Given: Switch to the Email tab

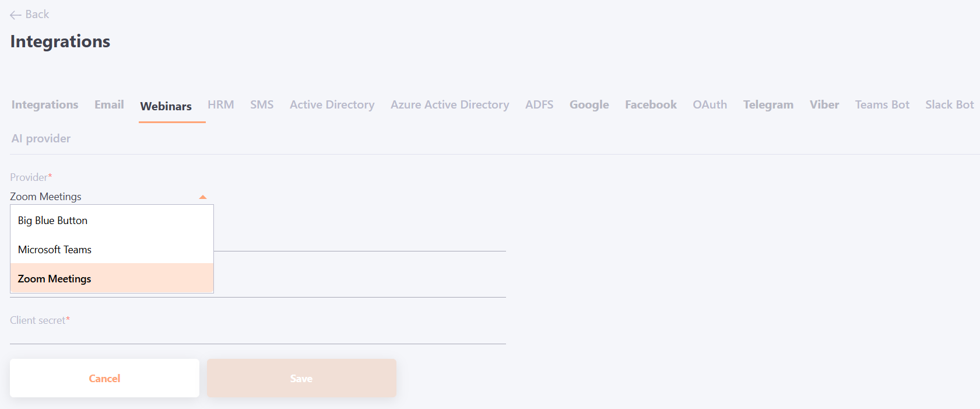Looking at the screenshot, I should [109, 105].
